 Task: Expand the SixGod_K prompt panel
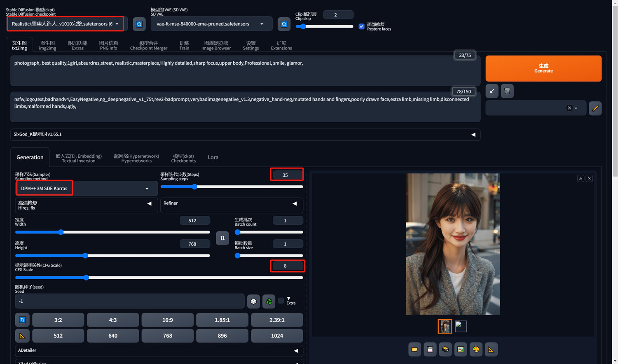[x=245, y=135]
